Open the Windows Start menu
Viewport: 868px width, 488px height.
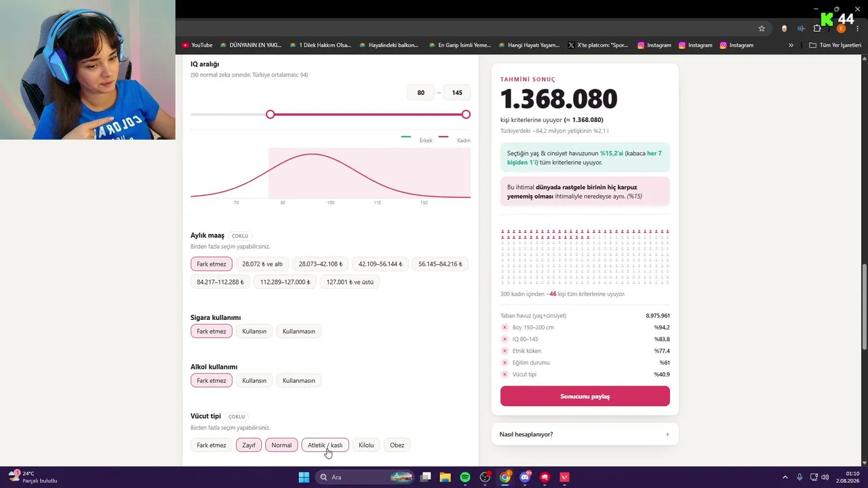304,477
